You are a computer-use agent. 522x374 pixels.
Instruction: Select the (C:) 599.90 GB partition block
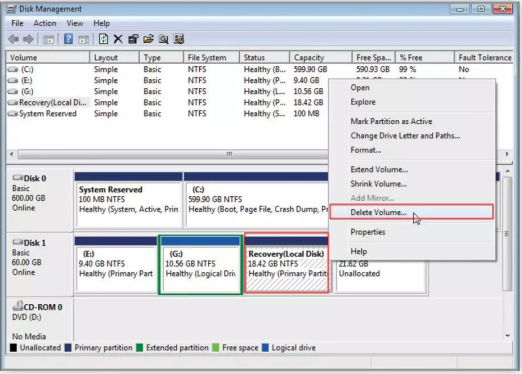click(x=256, y=200)
